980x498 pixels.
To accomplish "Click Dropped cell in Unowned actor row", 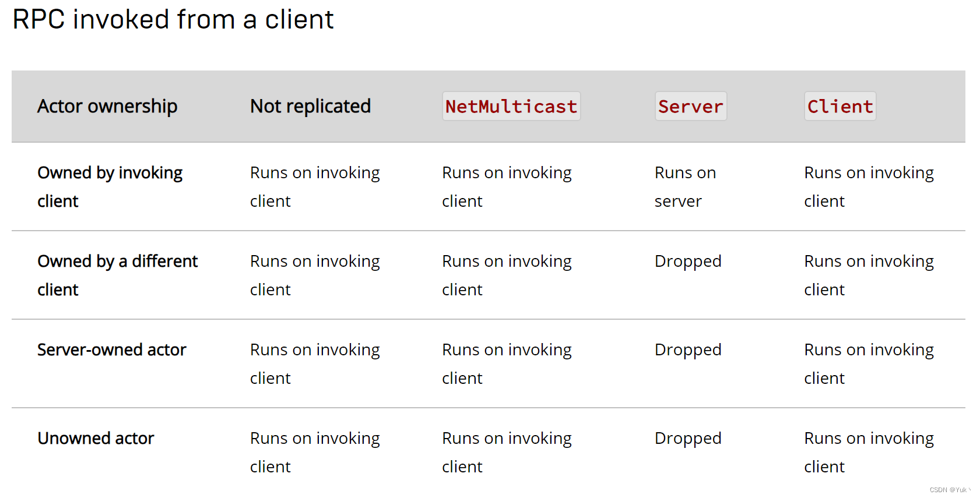I will pos(688,439).
